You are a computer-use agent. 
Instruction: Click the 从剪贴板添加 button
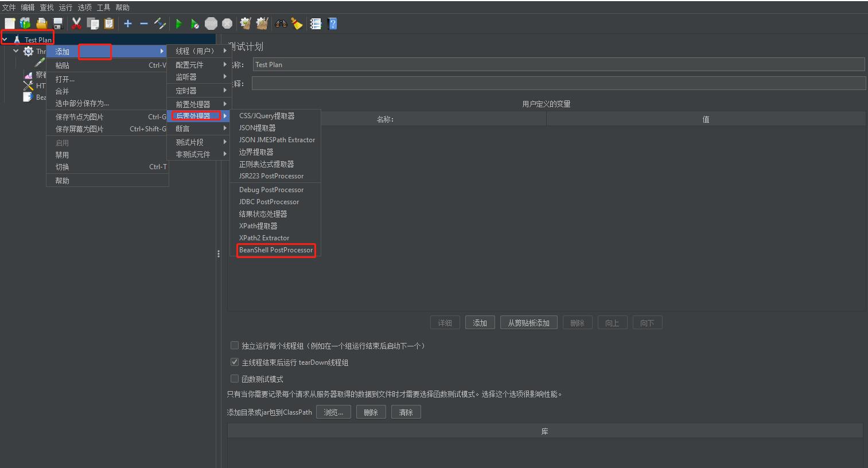point(529,323)
